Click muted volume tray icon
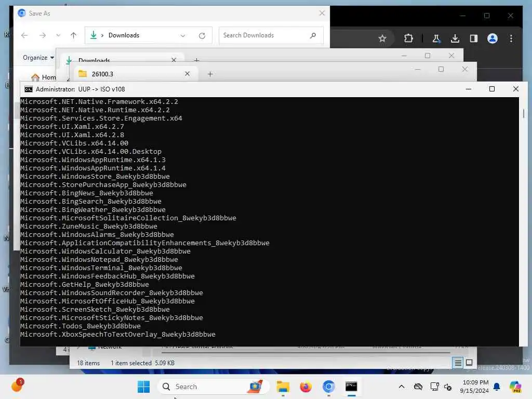Viewport: 532px width, 399px height. (x=448, y=387)
